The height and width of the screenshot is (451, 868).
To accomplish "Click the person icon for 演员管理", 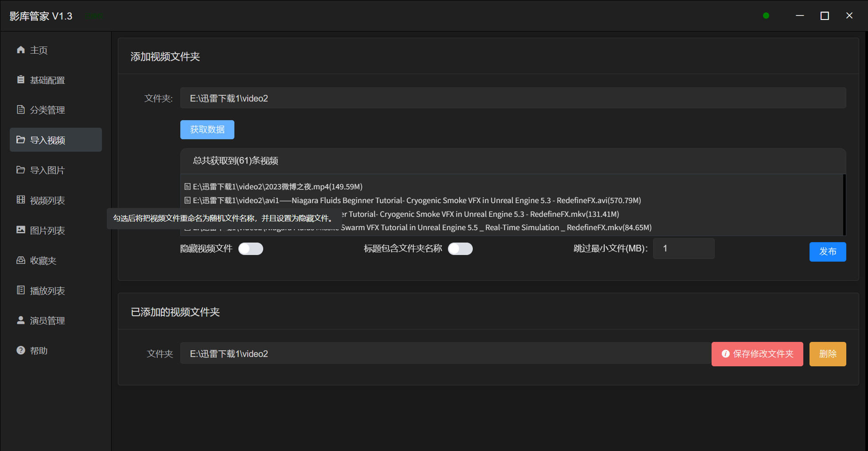I will coord(21,320).
